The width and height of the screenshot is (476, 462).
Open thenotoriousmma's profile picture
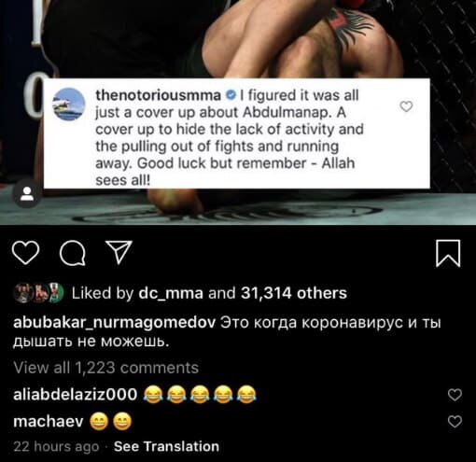coord(69,105)
